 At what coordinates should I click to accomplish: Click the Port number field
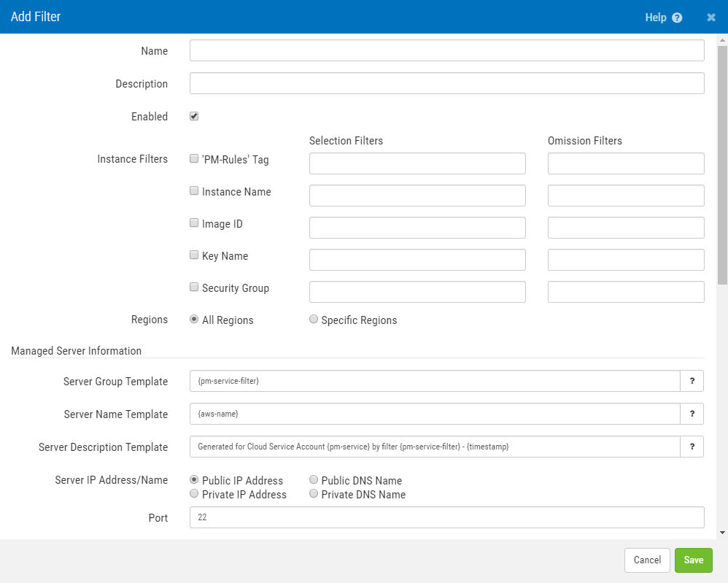(446, 517)
